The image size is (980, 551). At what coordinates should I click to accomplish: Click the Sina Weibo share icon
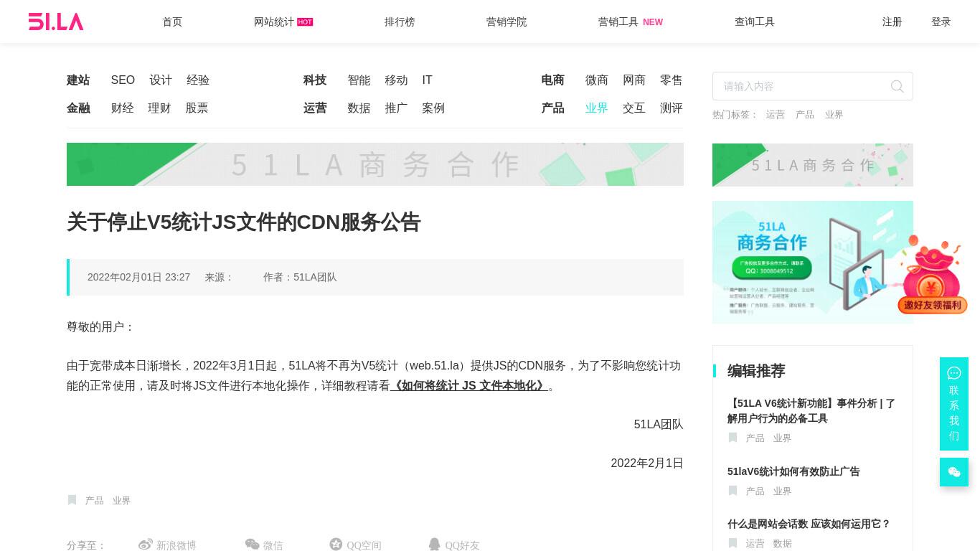pos(146,545)
